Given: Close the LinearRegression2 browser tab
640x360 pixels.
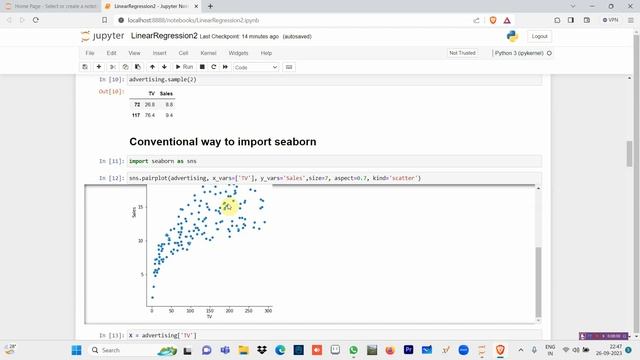Looking at the screenshot, I should click(196, 7).
